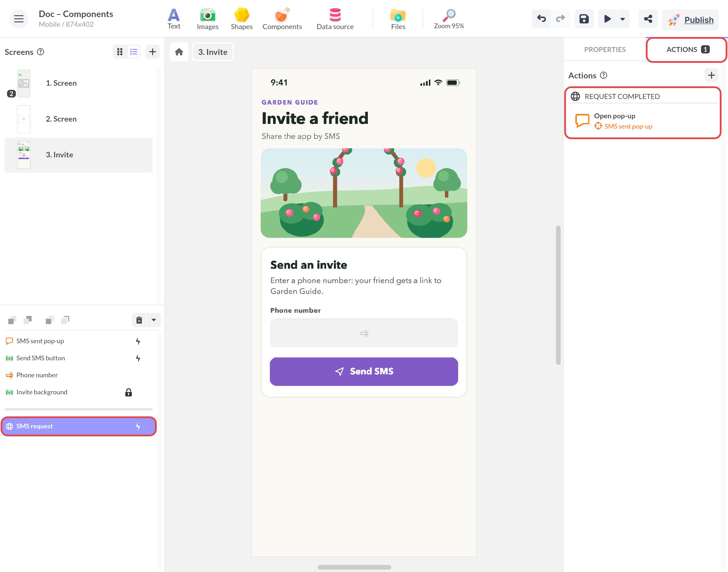This screenshot has height=572, width=728.
Task: Select the 3. Invite screen thumbnail
Action: tap(24, 155)
